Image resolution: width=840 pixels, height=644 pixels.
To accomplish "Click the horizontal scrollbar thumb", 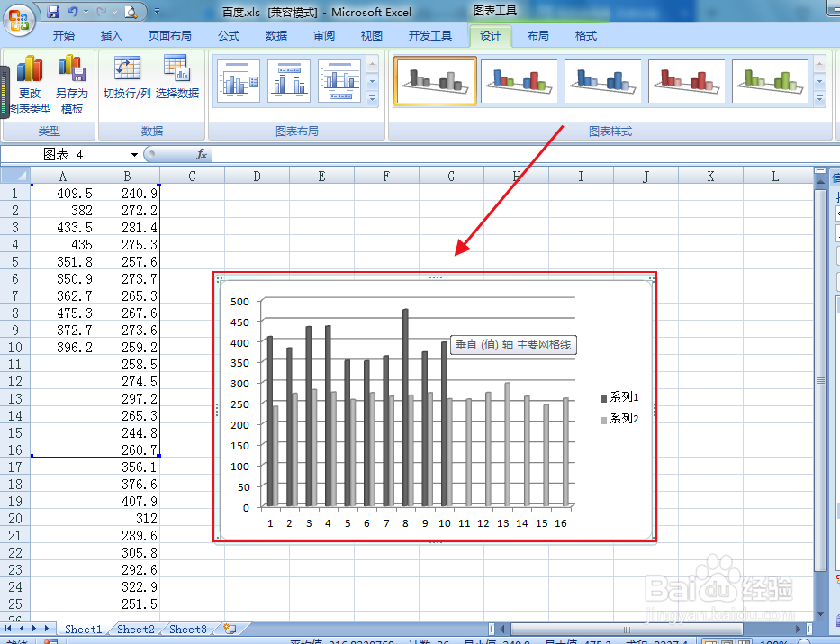I will click(x=627, y=629).
